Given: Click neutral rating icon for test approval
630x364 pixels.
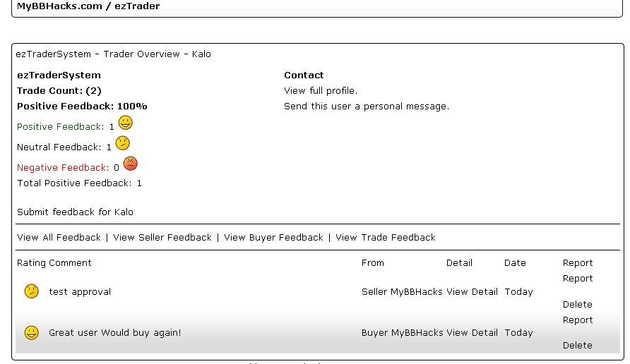Looking at the screenshot, I should point(32,291).
